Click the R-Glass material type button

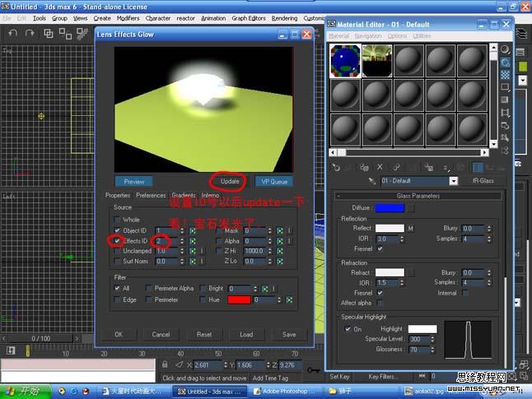[x=483, y=181]
